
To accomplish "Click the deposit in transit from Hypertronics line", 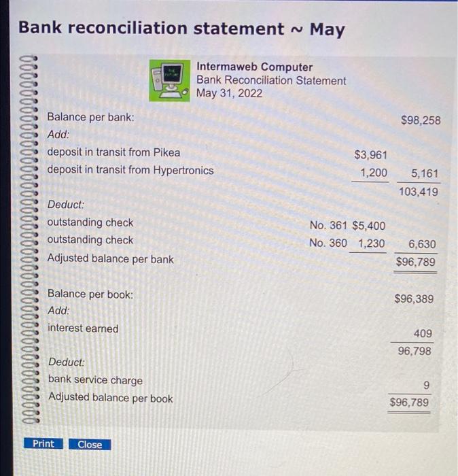I will pyautogui.click(x=130, y=170).
